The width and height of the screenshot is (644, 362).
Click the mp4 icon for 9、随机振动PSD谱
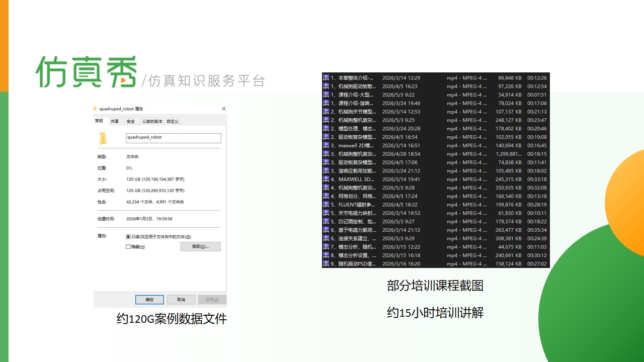pos(326,263)
